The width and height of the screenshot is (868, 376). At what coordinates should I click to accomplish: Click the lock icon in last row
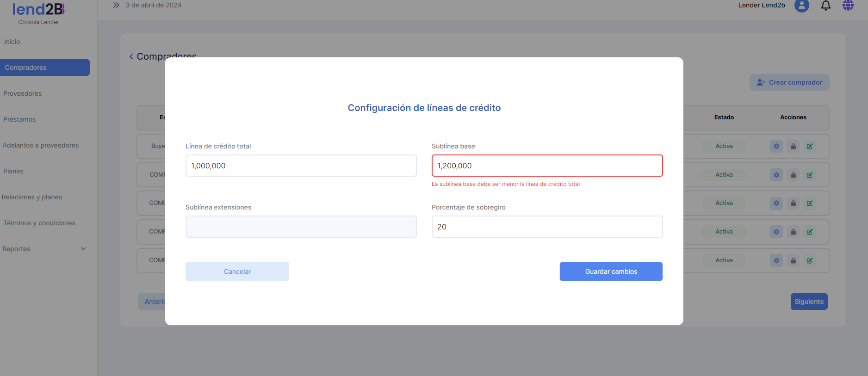(793, 260)
